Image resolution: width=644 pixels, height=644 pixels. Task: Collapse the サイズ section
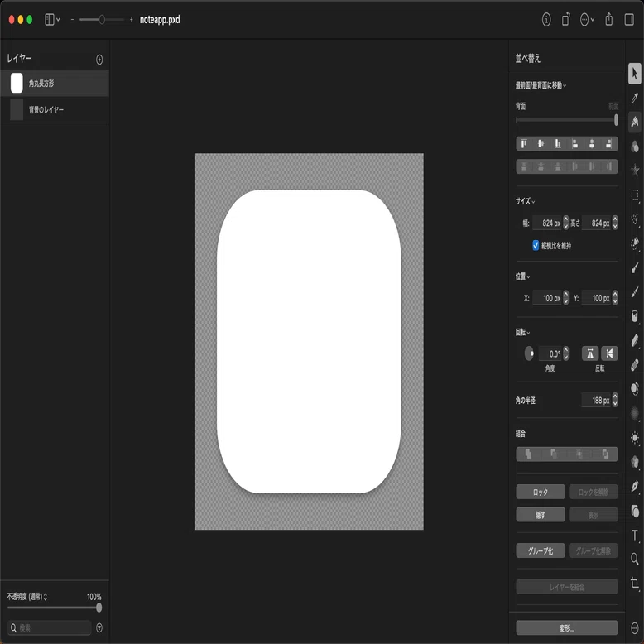tap(526, 201)
